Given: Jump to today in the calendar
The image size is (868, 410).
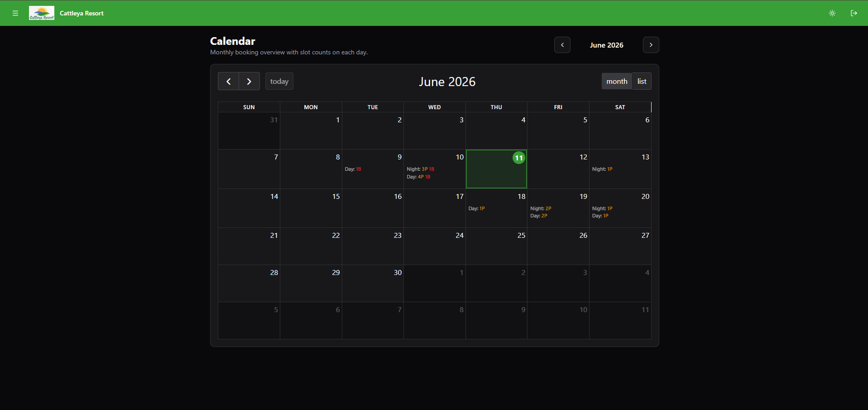Looking at the screenshot, I should (x=279, y=81).
